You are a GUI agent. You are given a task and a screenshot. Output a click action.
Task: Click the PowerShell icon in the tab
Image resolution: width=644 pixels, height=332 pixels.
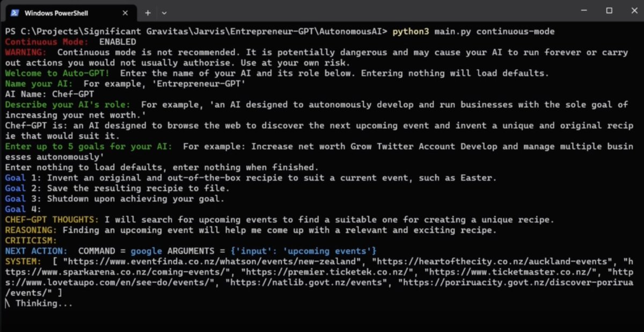[x=15, y=13]
